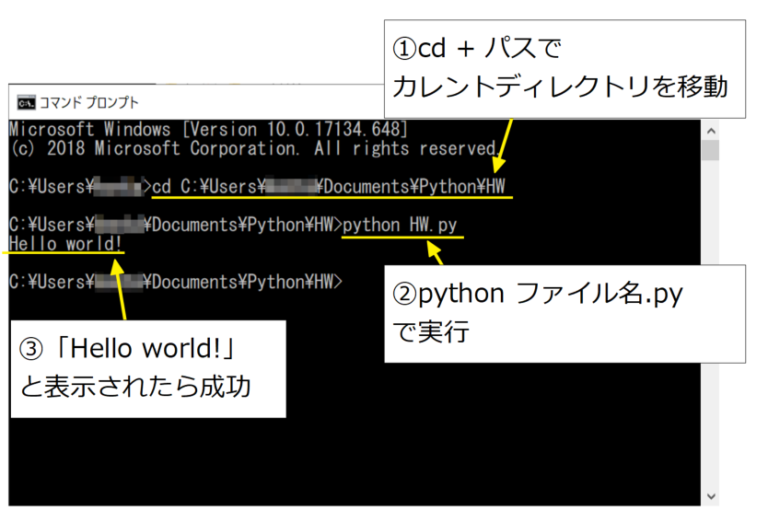Viewport: 768px width, 522px height.
Task: Grab the vertical scrollbar thumb
Action: point(710,151)
